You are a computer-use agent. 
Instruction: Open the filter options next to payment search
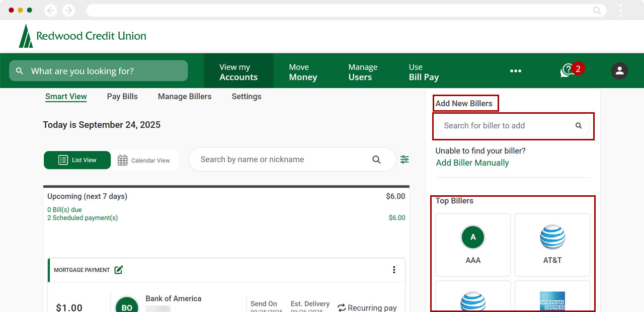[x=405, y=159]
